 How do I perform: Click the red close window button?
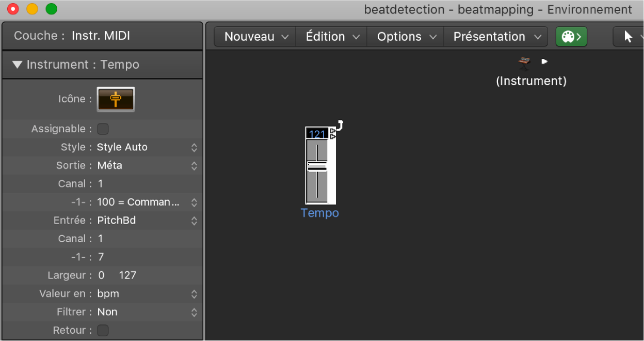(x=12, y=9)
